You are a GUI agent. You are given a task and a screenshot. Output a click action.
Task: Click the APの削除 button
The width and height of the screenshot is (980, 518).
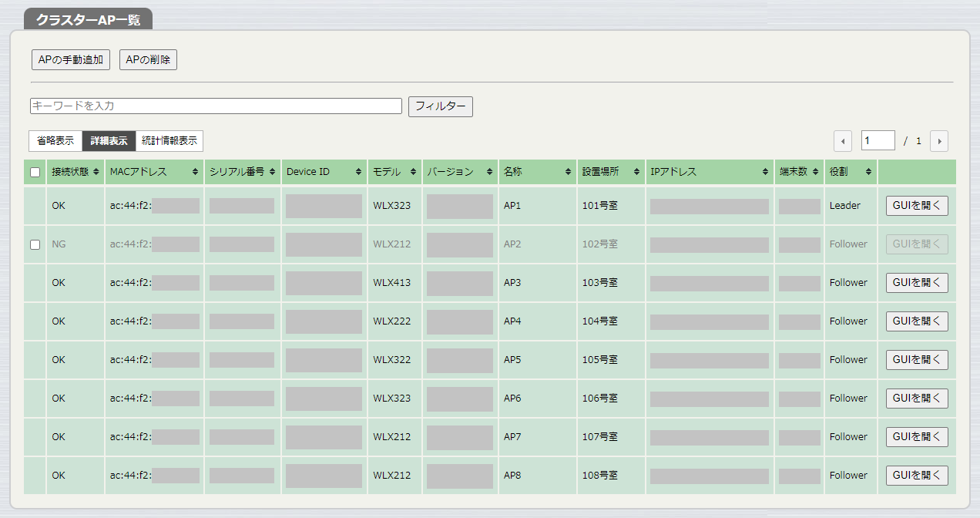(x=147, y=59)
